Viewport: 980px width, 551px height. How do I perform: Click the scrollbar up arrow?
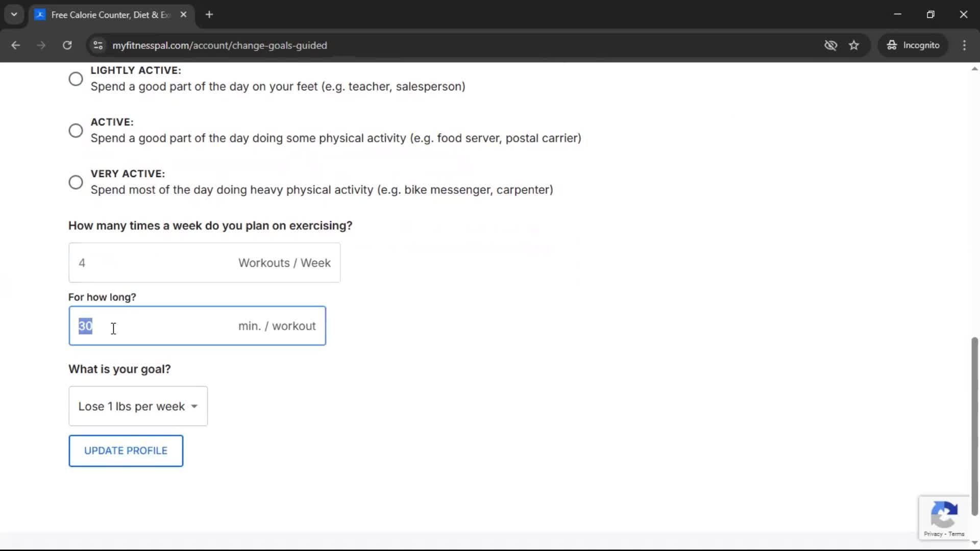974,68
